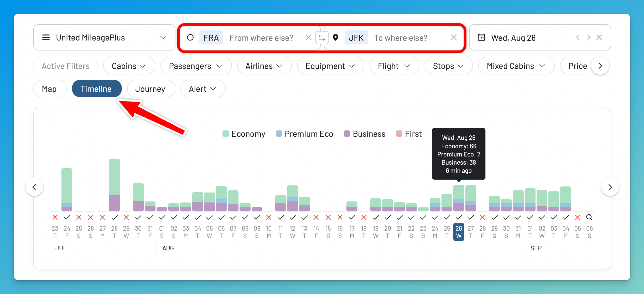Click the FRA airport chip
Image resolution: width=644 pixels, height=294 pixels.
[x=211, y=38]
